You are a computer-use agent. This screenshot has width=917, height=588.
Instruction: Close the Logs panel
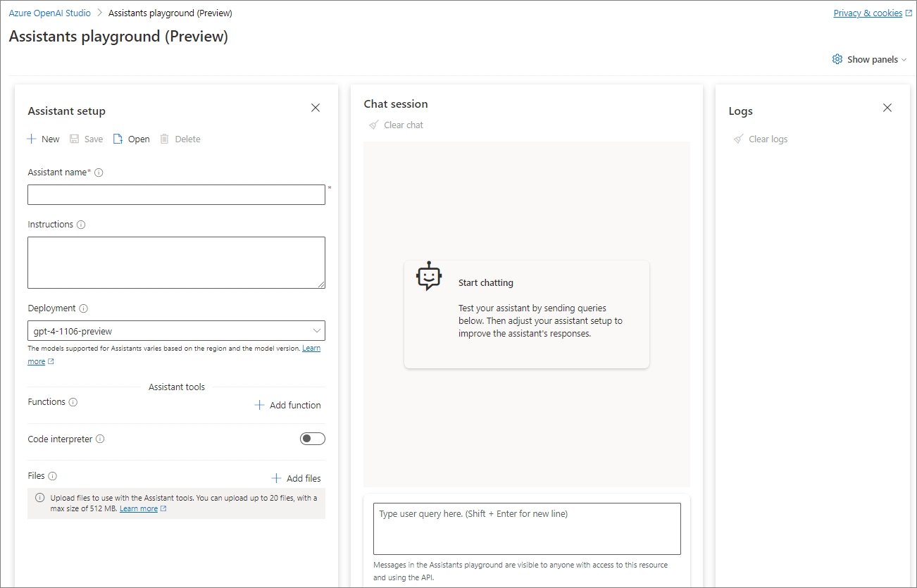pos(887,108)
